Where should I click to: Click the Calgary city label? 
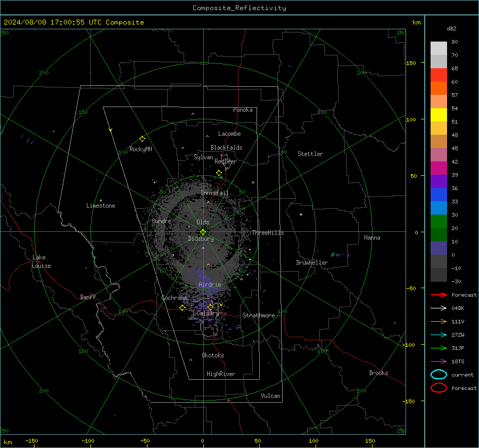(x=208, y=313)
